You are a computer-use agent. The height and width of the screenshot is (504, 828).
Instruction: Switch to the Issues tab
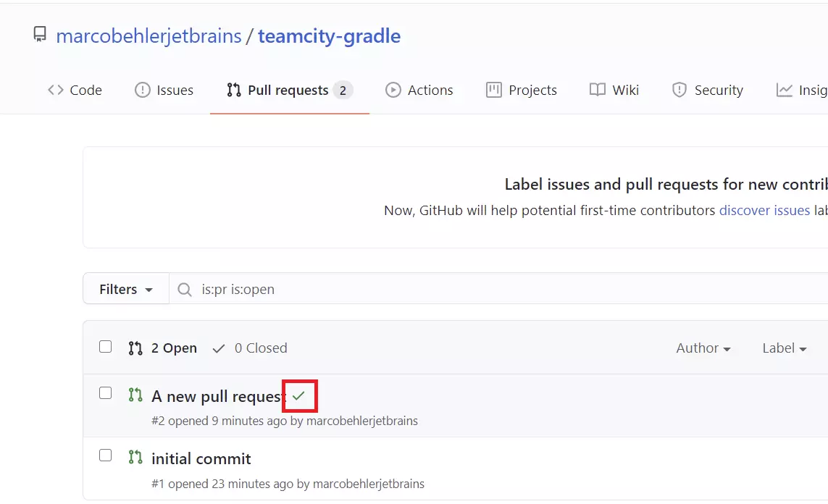(x=164, y=91)
